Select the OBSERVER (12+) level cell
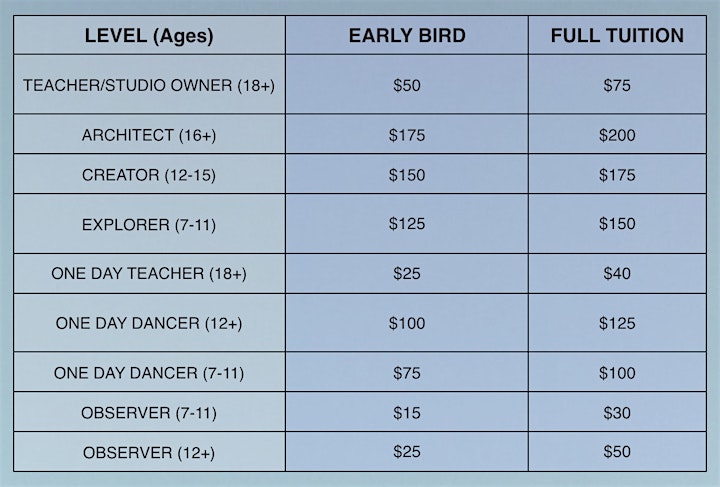Screen dimensions: 720x487 point(149,453)
